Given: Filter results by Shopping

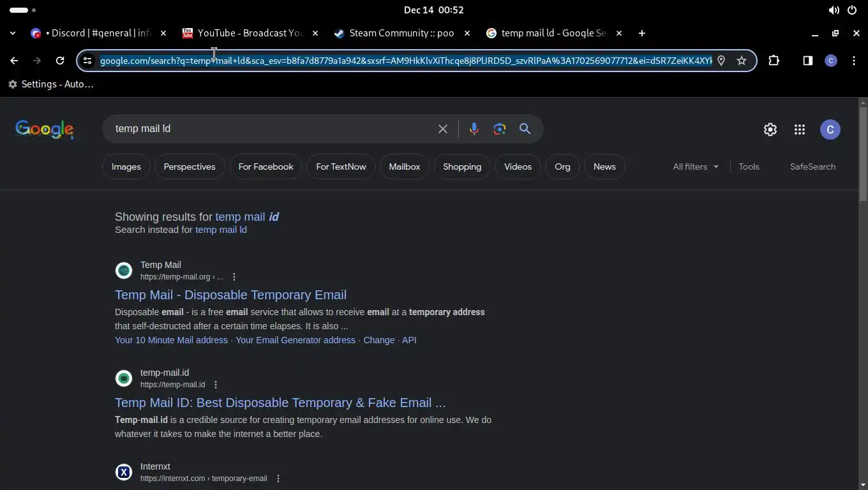Looking at the screenshot, I should 462,167.
